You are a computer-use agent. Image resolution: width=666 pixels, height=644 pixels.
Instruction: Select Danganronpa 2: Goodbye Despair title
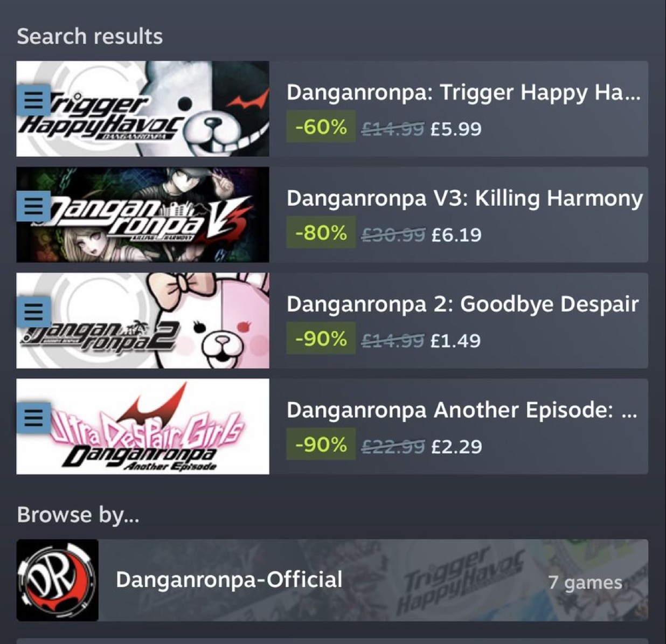(x=462, y=304)
